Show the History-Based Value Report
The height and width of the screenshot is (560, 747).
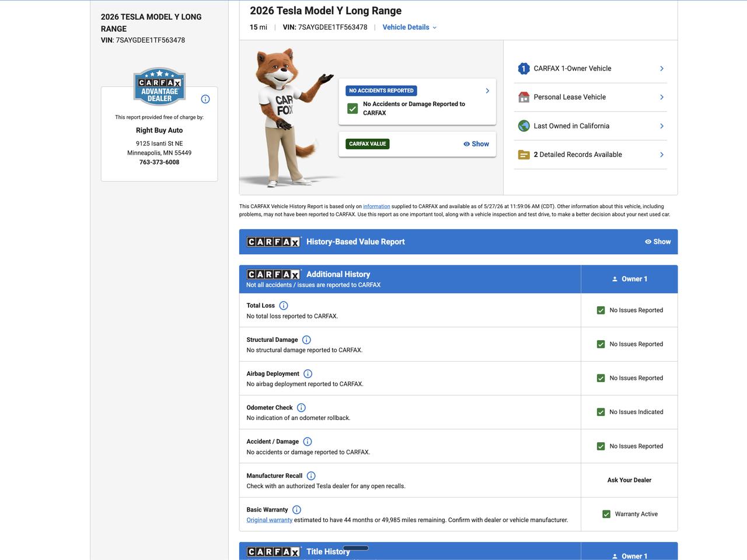[x=658, y=242]
